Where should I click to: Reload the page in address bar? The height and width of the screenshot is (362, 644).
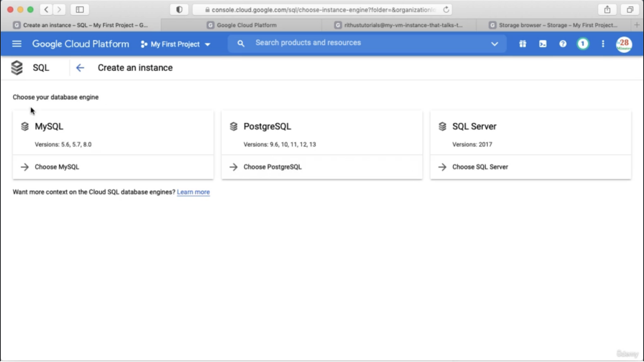(446, 9)
